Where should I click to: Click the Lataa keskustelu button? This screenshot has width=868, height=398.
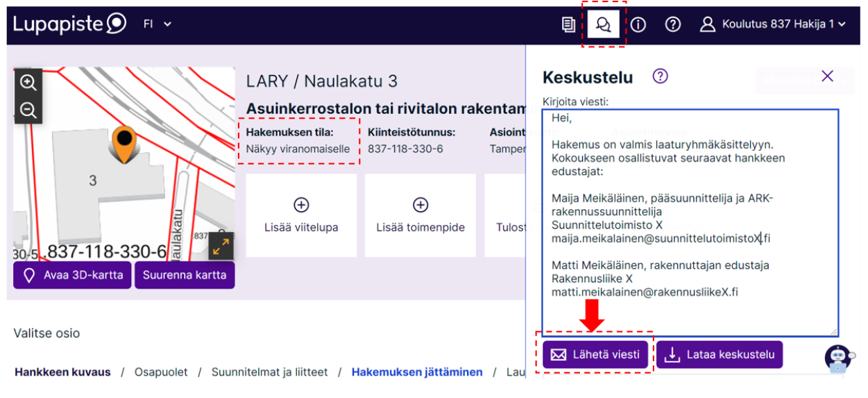[x=720, y=355]
